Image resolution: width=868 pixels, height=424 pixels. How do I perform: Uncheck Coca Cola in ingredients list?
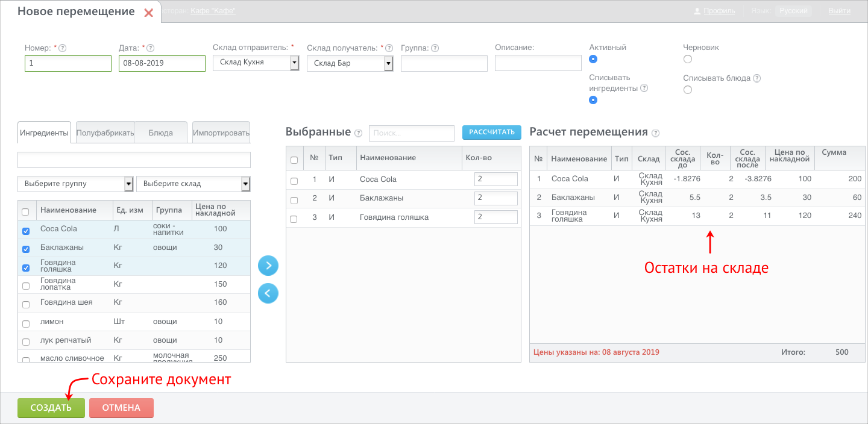point(26,231)
